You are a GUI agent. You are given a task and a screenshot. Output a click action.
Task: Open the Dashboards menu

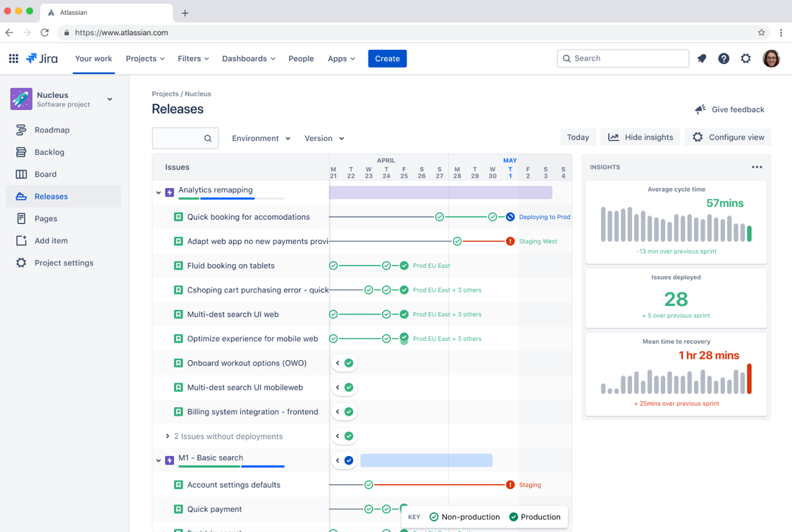coord(248,58)
